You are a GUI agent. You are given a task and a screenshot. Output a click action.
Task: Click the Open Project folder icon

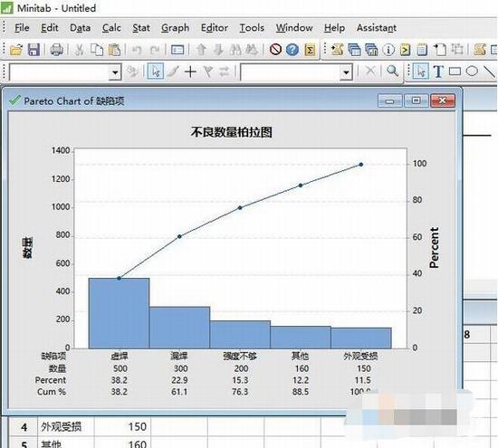pyautogui.click(x=16, y=50)
